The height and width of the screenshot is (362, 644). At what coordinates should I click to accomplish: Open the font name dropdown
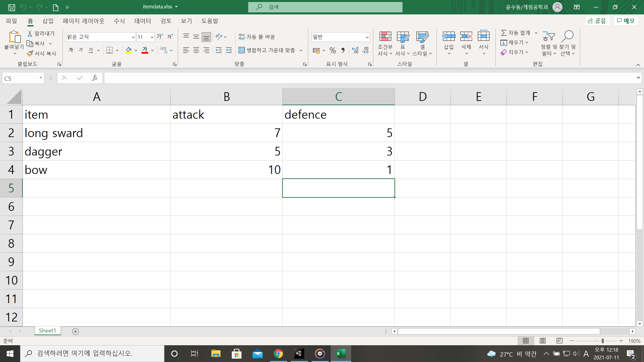pos(133,37)
